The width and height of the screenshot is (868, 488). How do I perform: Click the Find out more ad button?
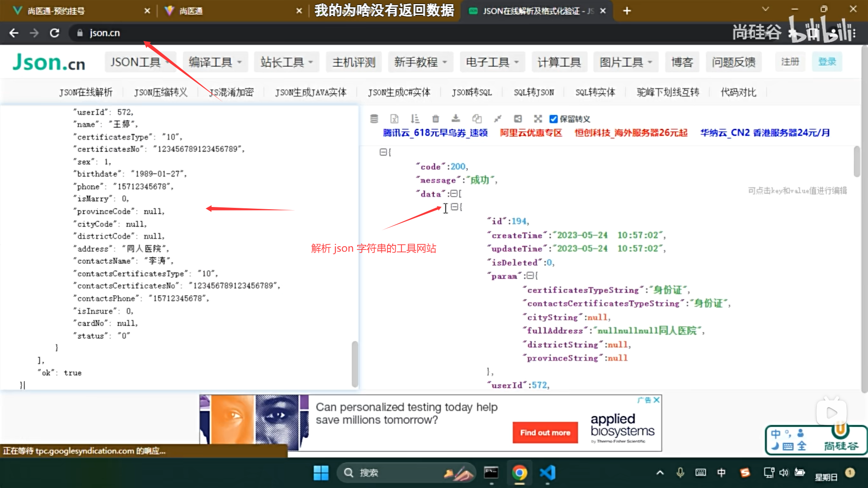[x=545, y=432]
